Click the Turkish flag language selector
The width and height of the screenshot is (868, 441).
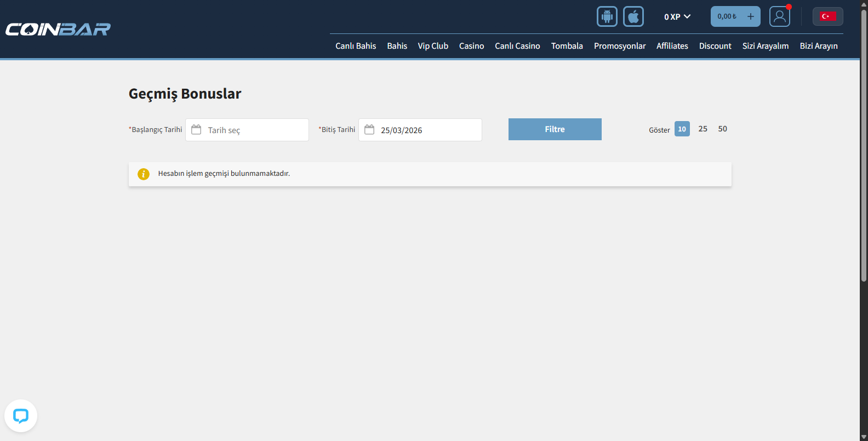pyautogui.click(x=827, y=16)
